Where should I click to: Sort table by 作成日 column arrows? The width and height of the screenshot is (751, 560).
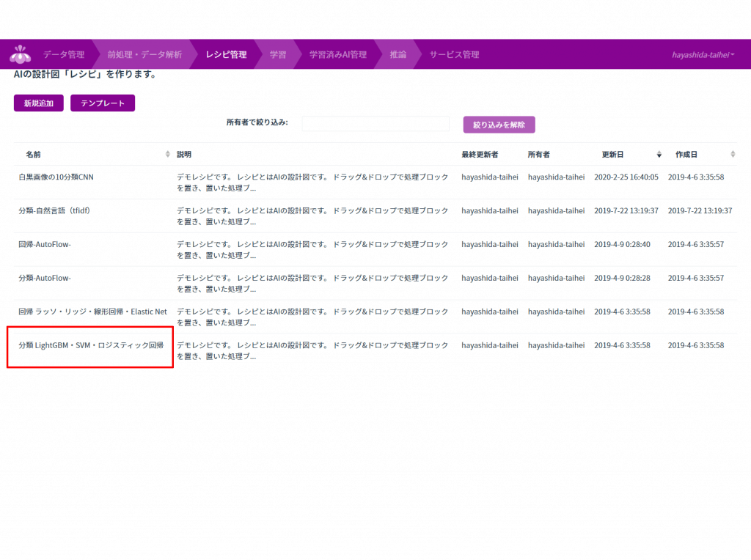click(733, 155)
